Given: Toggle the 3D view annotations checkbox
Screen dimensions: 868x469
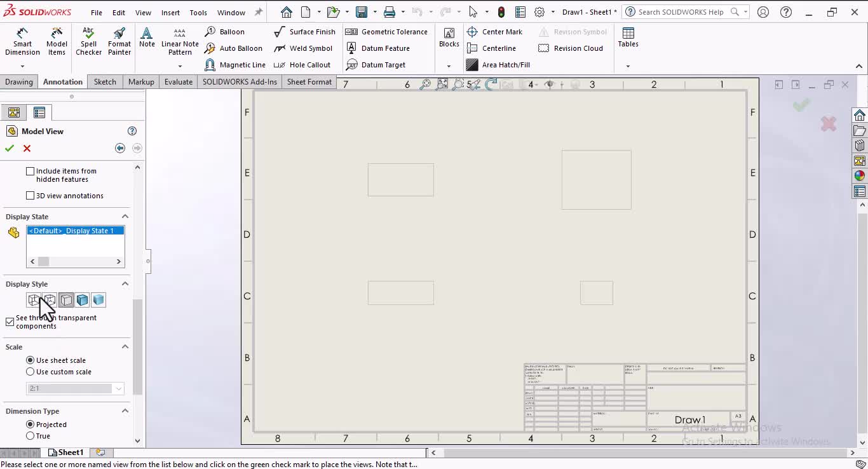Looking at the screenshot, I should click(x=30, y=195).
